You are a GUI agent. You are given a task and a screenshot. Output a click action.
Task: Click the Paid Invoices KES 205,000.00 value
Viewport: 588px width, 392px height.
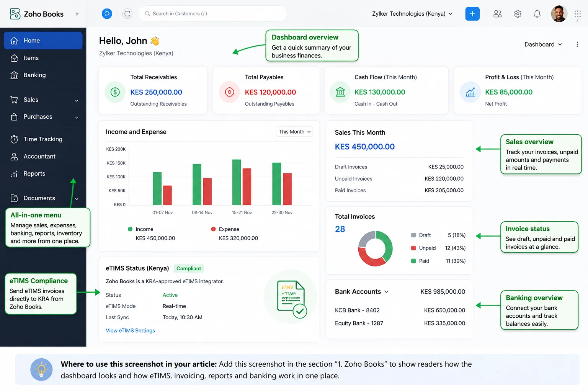pos(444,191)
